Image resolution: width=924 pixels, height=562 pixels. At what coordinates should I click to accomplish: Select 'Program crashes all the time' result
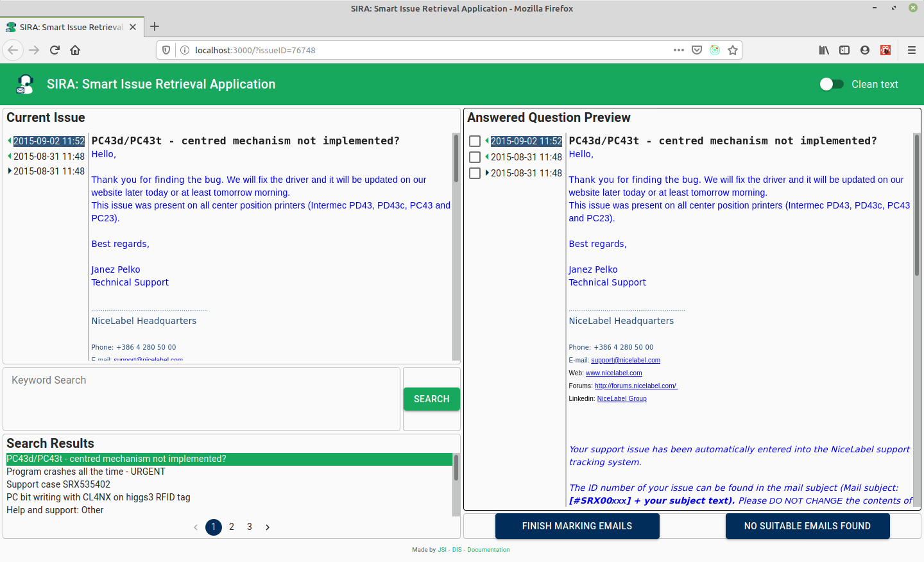coord(86,472)
